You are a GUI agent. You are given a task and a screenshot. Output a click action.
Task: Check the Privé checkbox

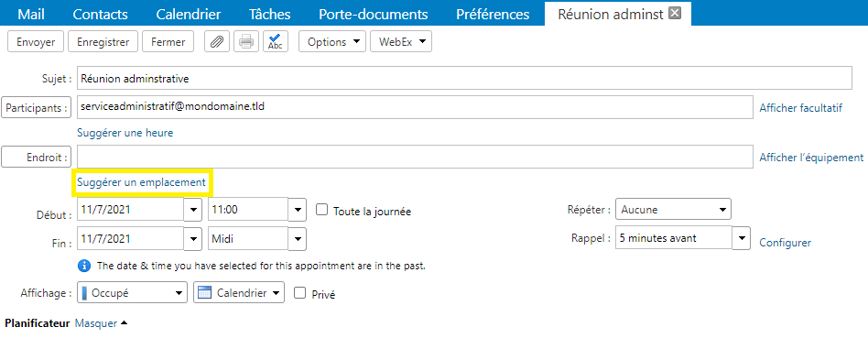[x=299, y=293]
